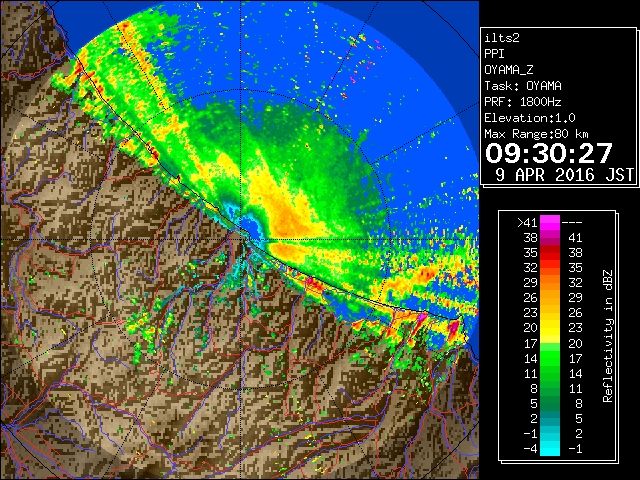Click the '9 APR 2016 JST' date
Screen dimensions: 640x480
click(x=564, y=175)
